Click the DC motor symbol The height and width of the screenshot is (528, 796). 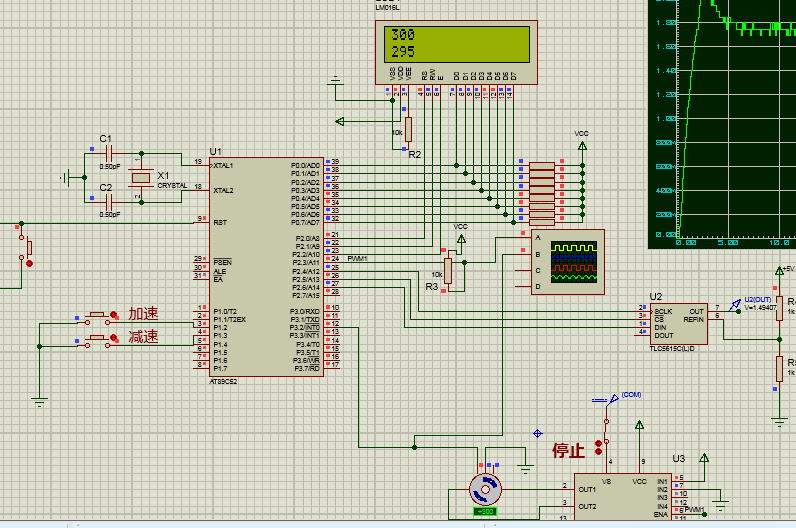486,490
